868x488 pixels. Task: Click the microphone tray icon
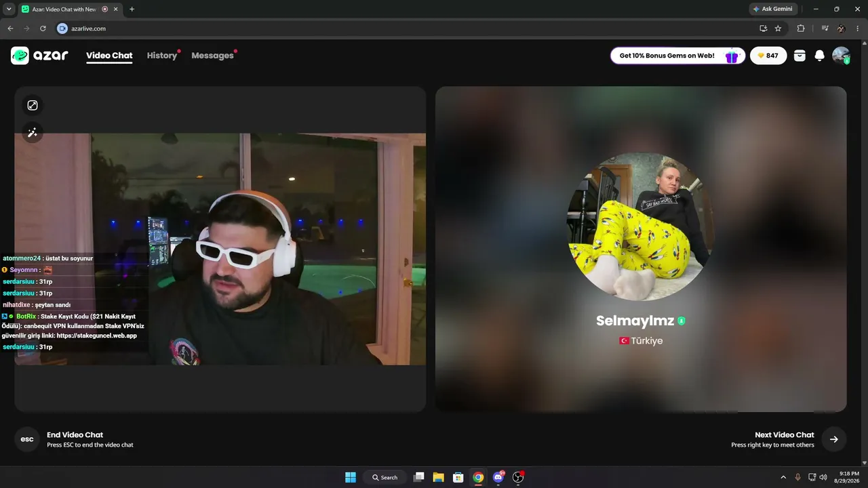pyautogui.click(x=798, y=477)
